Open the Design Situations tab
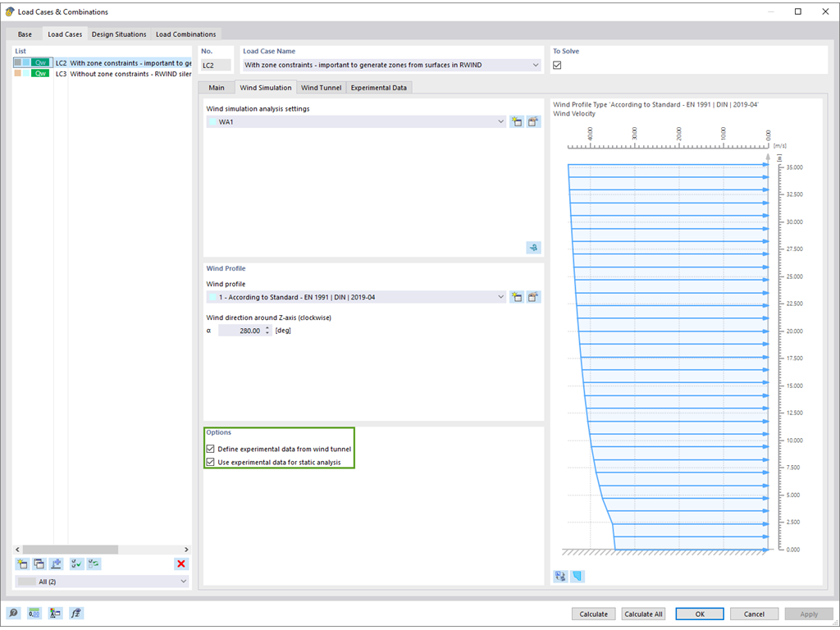The image size is (840, 630). 119,34
